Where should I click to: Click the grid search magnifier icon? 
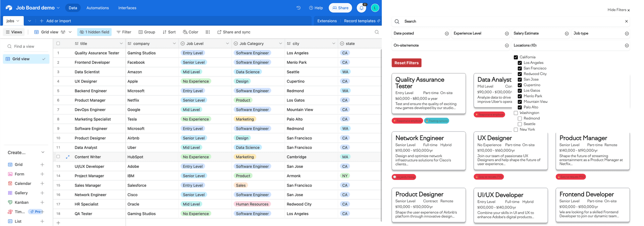pyautogui.click(x=377, y=32)
